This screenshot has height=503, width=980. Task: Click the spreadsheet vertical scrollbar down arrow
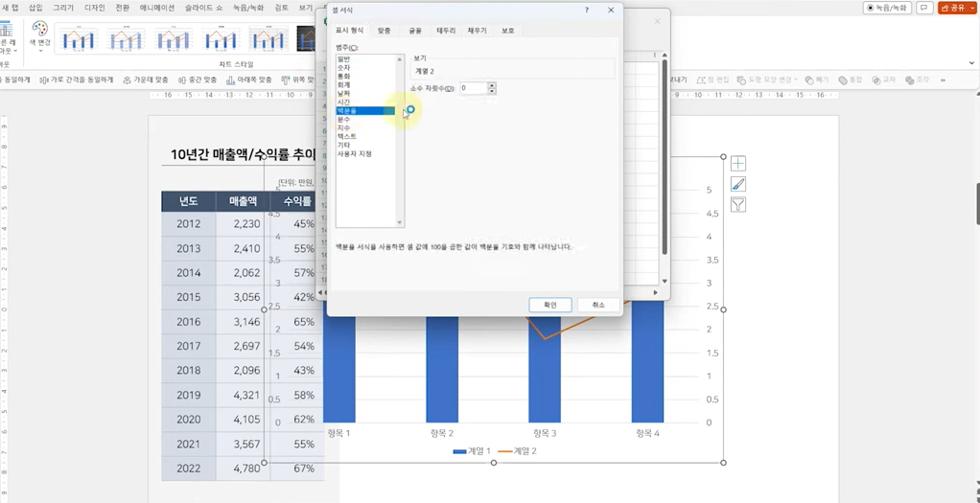(x=665, y=281)
